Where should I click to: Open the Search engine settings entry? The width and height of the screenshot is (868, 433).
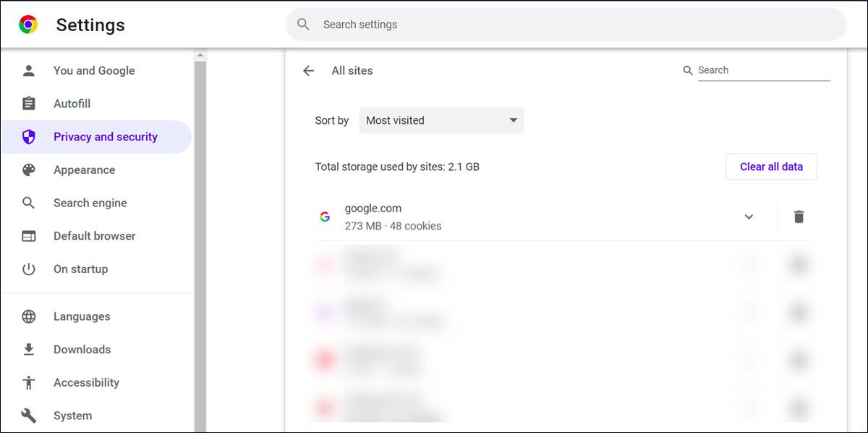[x=90, y=203]
